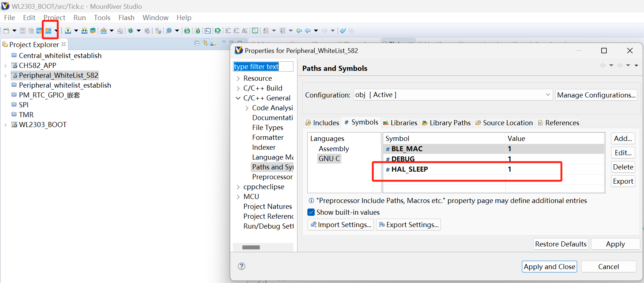Select GNU C in the Languages list
644x283 pixels.
[329, 158]
